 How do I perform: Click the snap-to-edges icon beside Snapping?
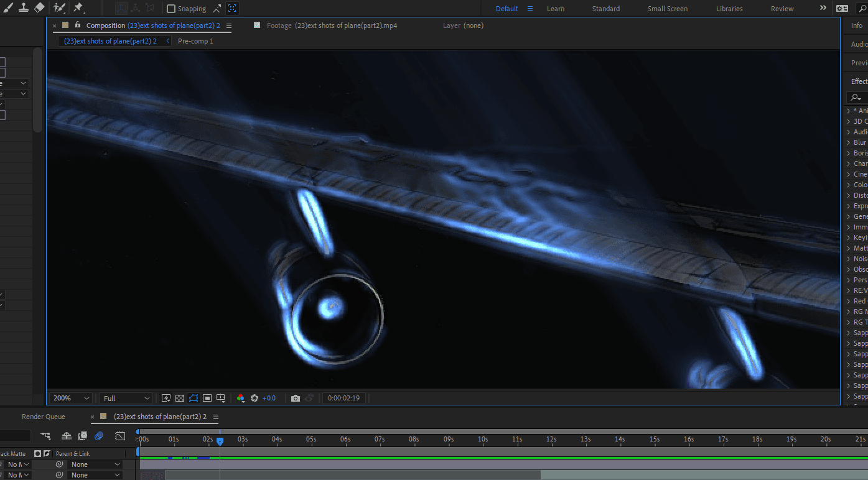(x=217, y=9)
